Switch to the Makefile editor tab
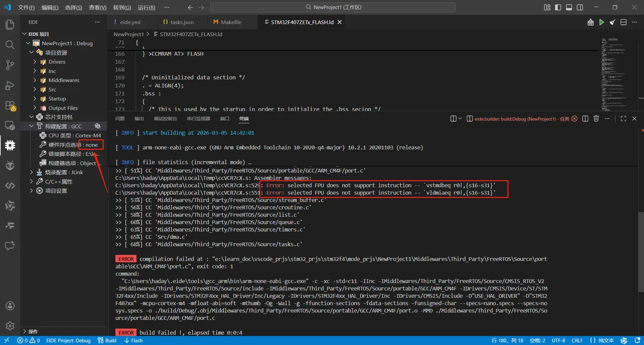The image size is (644, 345). (230, 22)
